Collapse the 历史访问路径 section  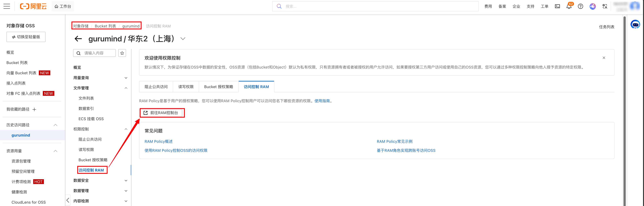[55, 125]
